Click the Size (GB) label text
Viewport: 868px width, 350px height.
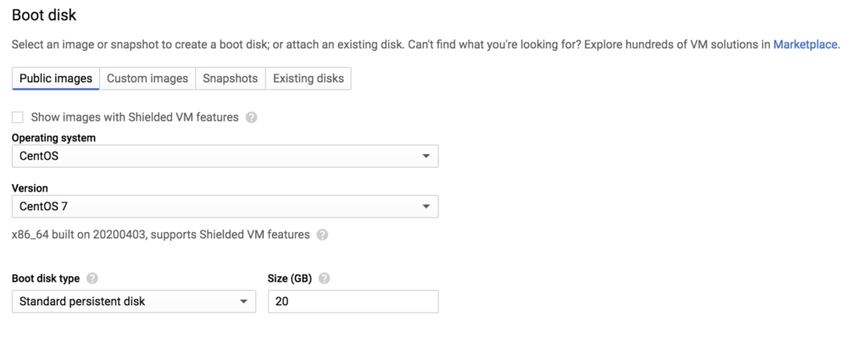pyautogui.click(x=290, y=278)
